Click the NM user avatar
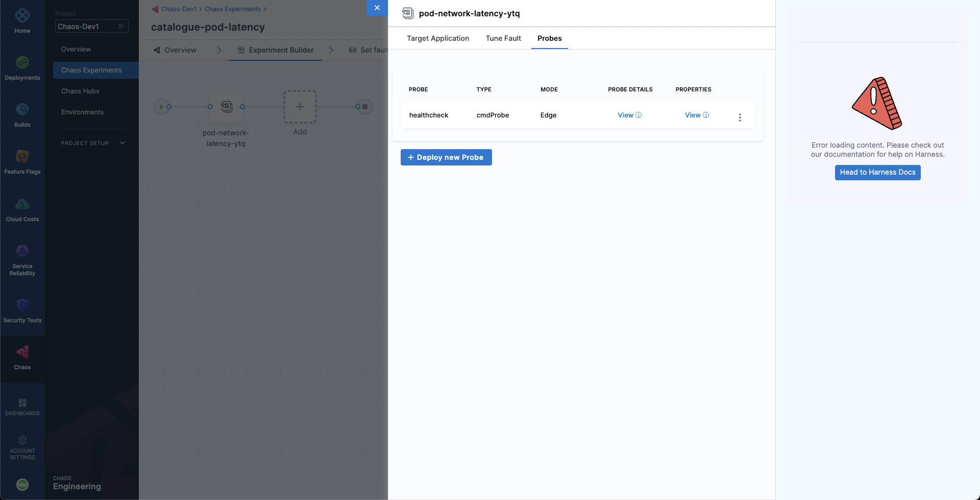 coord(22,485)
